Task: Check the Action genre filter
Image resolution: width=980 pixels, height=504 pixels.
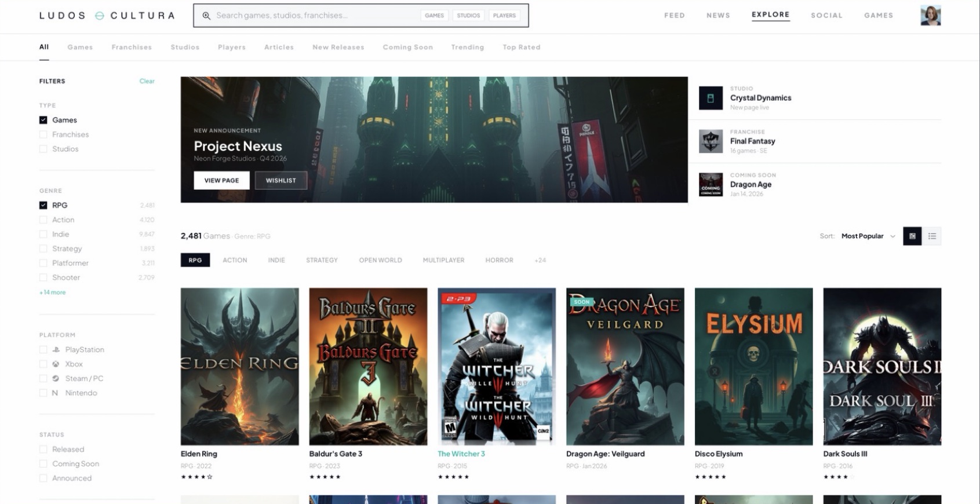Action: (x=43, y=220)
